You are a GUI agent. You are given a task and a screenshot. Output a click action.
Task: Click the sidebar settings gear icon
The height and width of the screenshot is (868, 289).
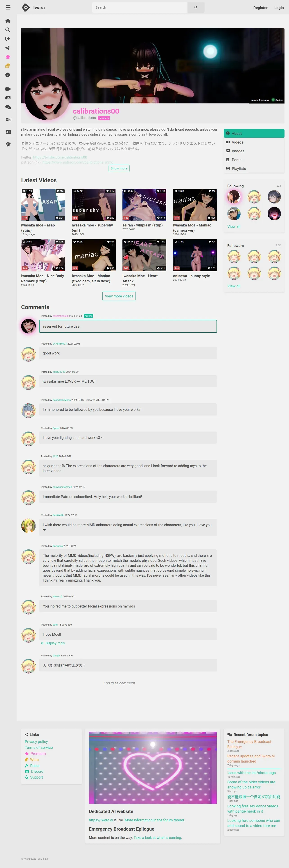(8, 144)
